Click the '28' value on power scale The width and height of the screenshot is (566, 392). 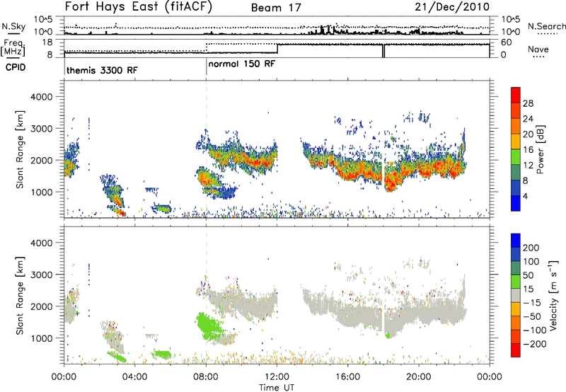click(528, 103)
